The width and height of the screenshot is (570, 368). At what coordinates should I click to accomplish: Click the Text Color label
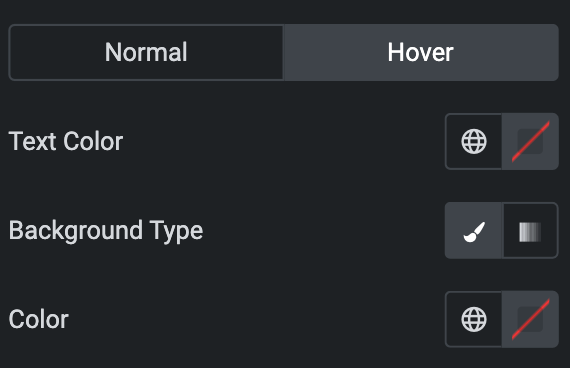(66, 141)
